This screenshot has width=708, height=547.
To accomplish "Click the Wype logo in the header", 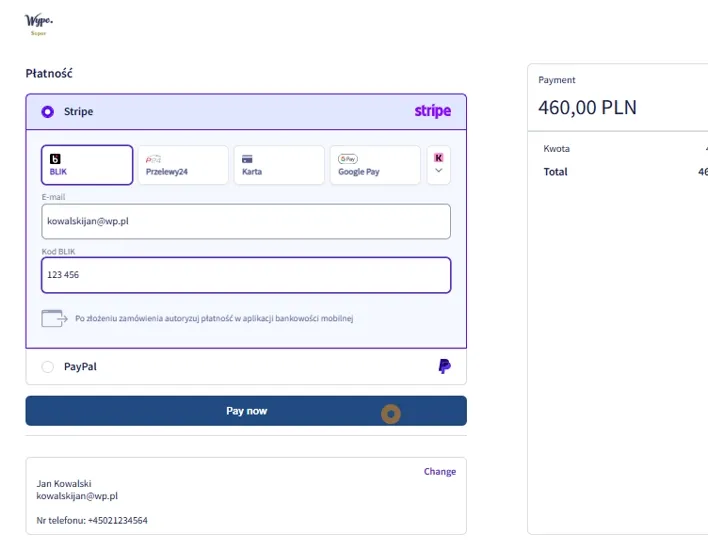I will [39, 23].
